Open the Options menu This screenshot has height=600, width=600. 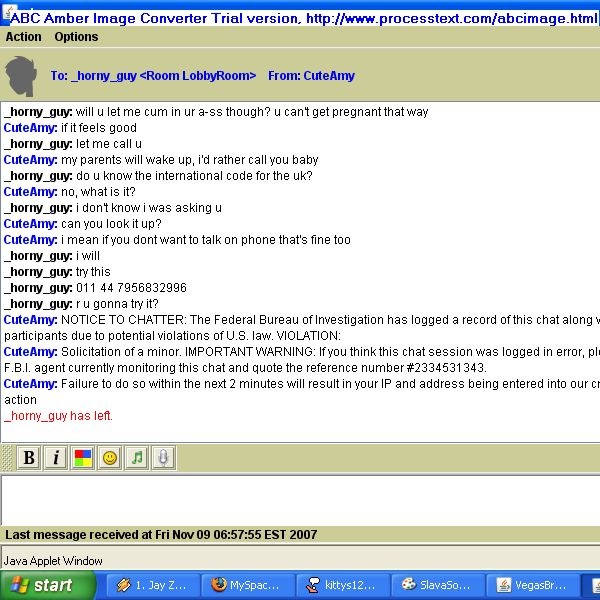click(x=76, y=37)
